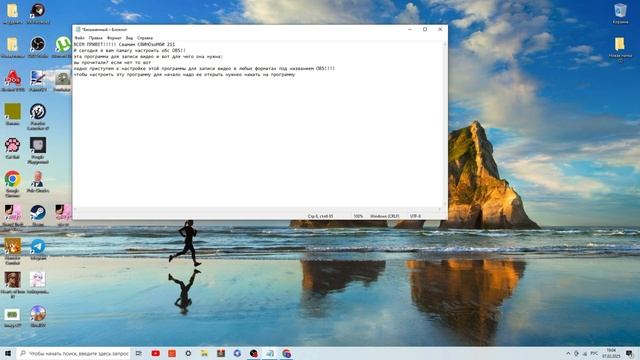Minimize the Notepad window

410,29
